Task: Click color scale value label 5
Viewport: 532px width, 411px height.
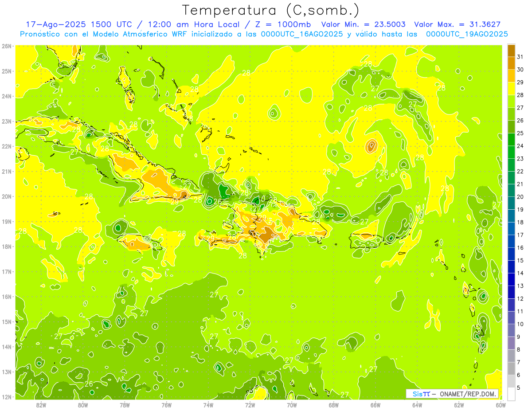Action: pyautogui.click(x=519, y=388)
